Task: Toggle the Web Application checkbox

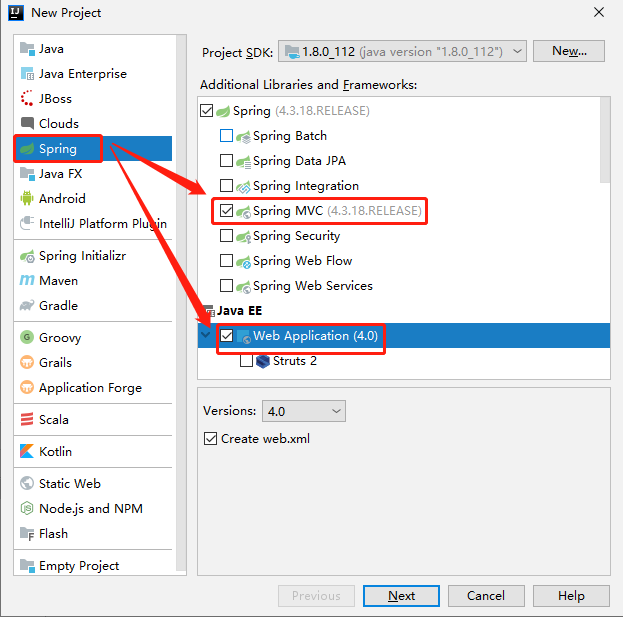Action: coord(226,336)
